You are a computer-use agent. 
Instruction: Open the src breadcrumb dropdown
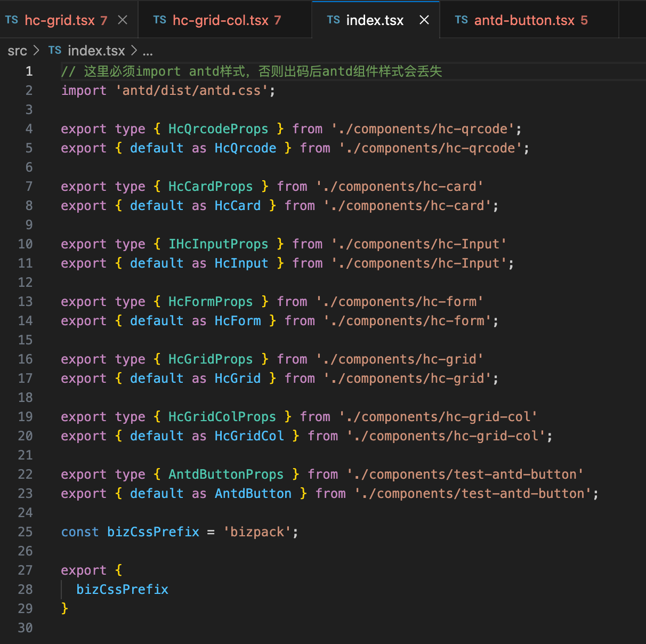pos(17,51)
